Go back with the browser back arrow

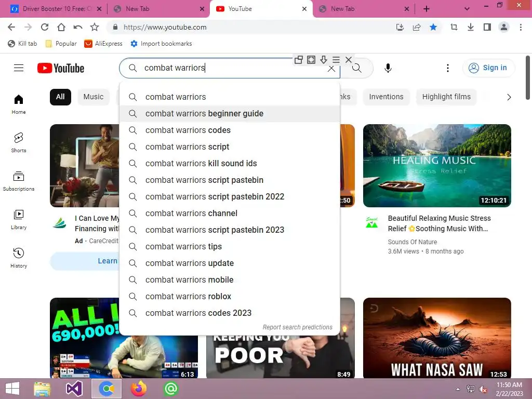(x=11, y=27)
